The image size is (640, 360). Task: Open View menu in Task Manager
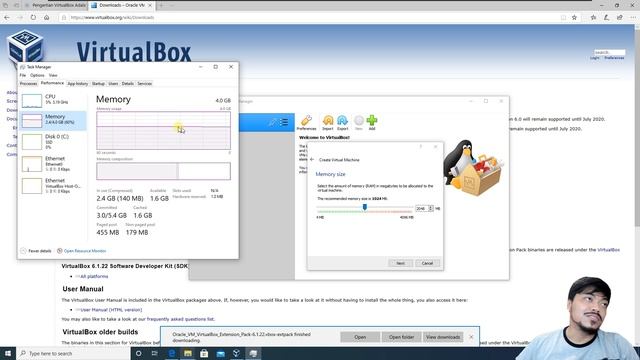53,76
